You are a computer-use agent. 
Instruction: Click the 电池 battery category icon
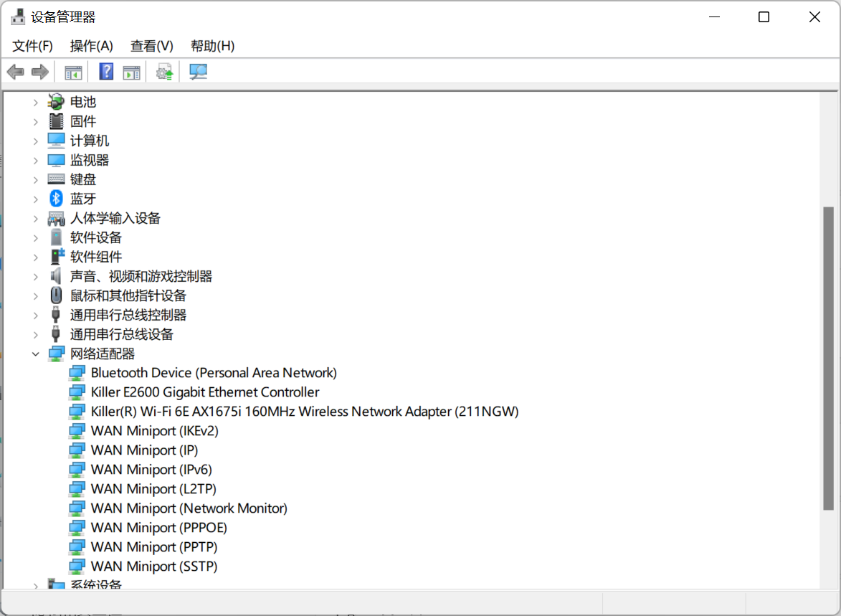[x=56, y=101]
